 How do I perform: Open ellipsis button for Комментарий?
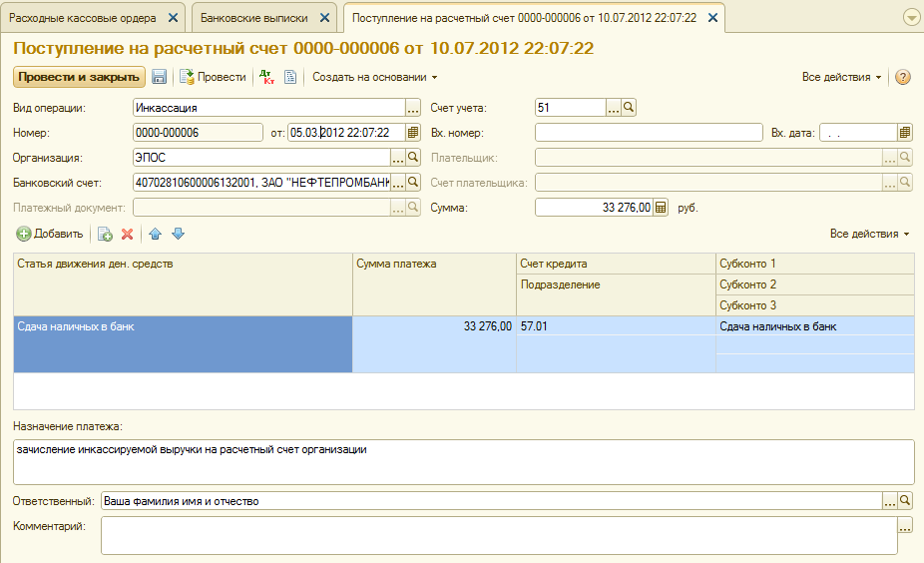[x=905, y=525]
